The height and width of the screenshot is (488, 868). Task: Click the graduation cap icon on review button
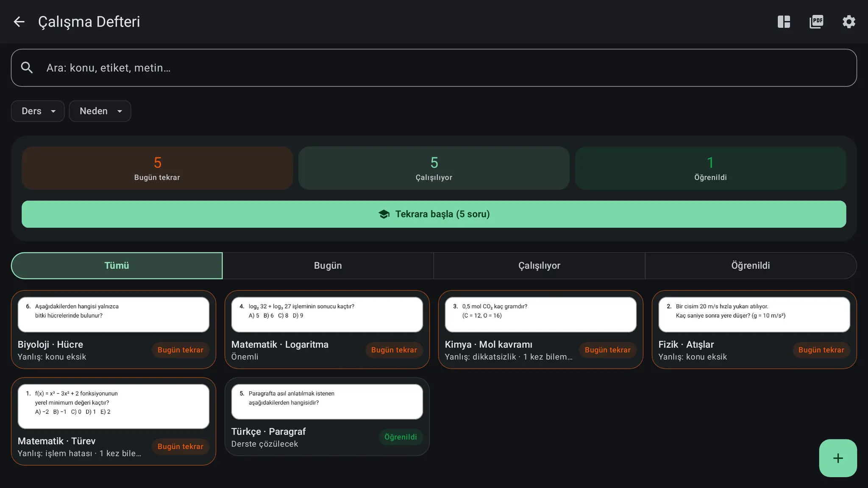pyautogui.click(x=384, y=214)
